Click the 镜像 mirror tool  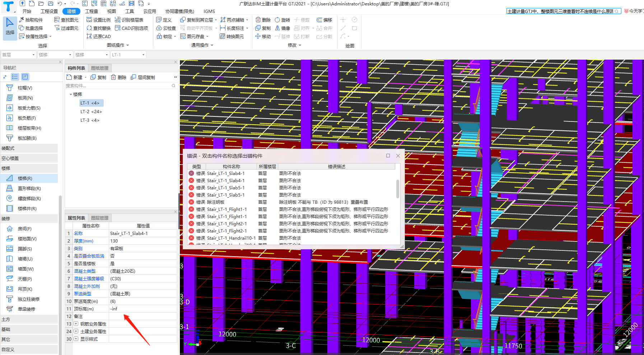(282, 28)
